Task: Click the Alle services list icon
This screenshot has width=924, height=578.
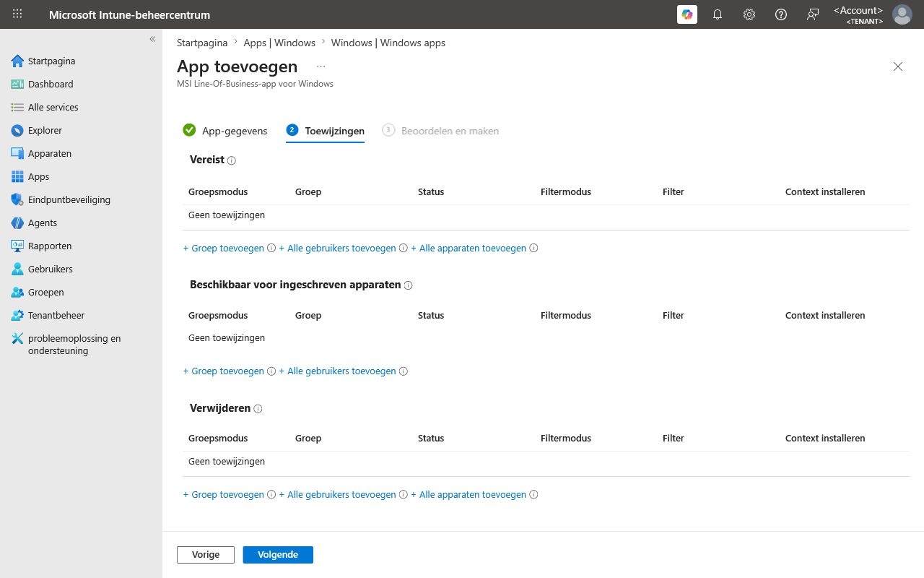Action: click(x=17, y=108)
